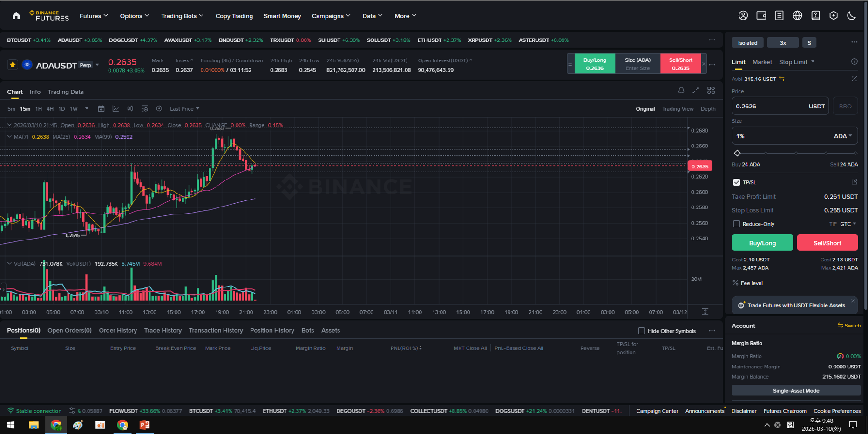Image resolution: width=868 pixels, height=434 pixels.
Task: Open the Stop Limit order type dropdown
Action: tap(797, 62)
